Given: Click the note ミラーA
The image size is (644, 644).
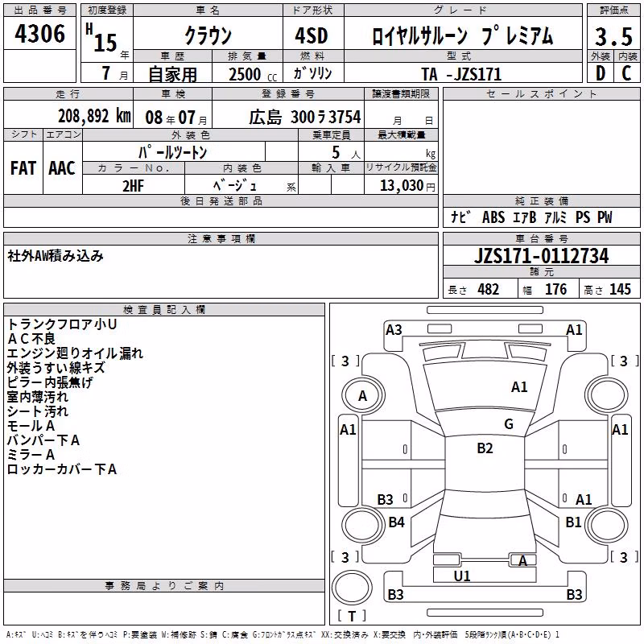Looking at the screenshot, I should click(31, 455).
